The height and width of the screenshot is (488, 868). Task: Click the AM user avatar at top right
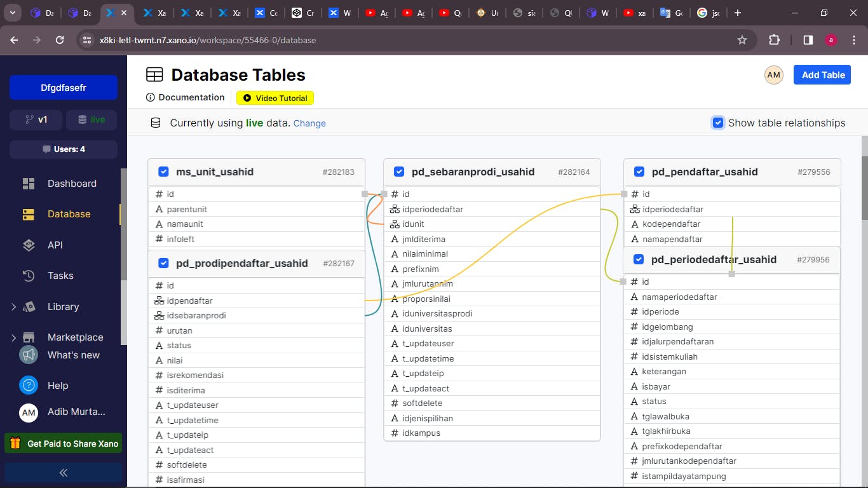773,75
